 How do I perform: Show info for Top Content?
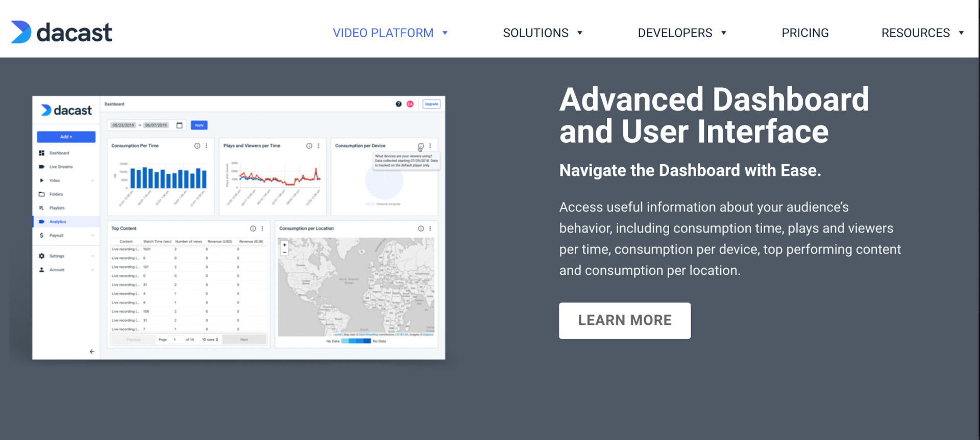coord(253,228)
